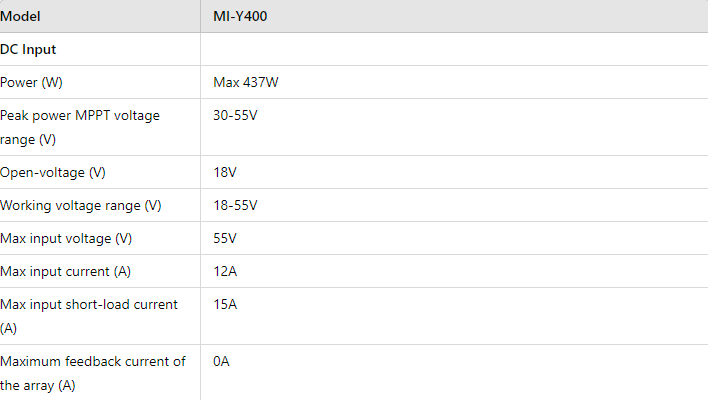
Task: Click the Max input voltage (V) label
Action: 66,238
